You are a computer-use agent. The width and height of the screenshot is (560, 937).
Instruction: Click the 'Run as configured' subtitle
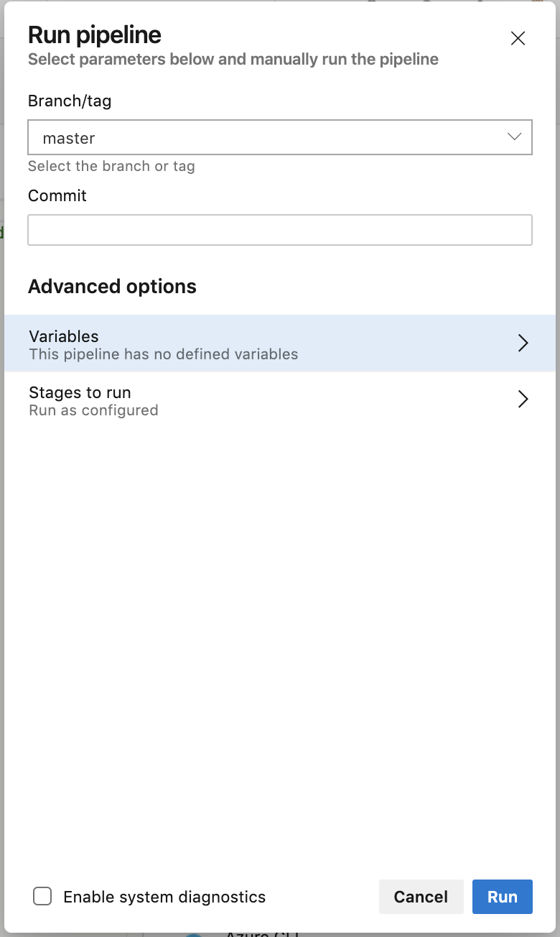pyautogui.click(x=93, y=410)
